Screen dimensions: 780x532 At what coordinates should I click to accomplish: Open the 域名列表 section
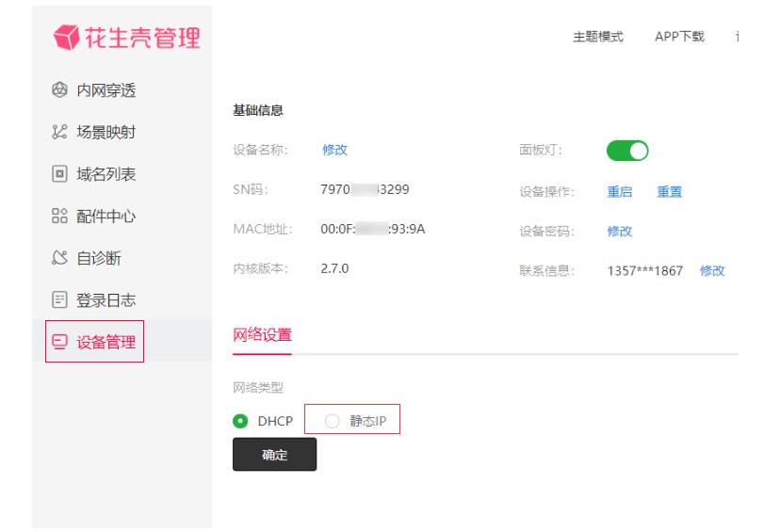click(x=106, y=174)
